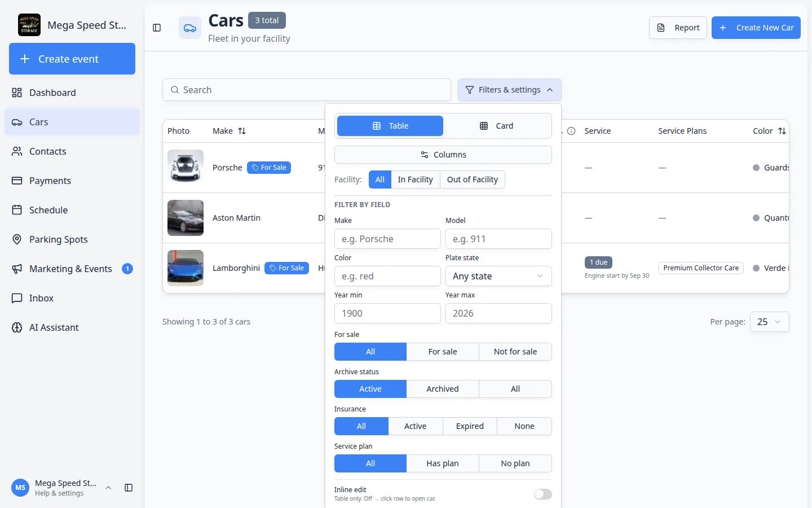The height and width of the screenshot is (508, 812).
Task: Click the Premium Collector Care tag
Action: 701,268
